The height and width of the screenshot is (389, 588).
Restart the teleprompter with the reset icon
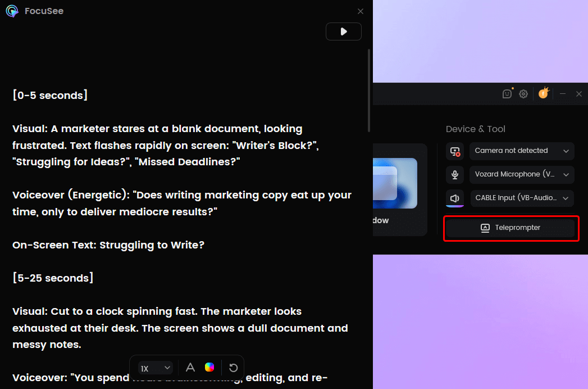pyautogui.click(x=233, y=367)
